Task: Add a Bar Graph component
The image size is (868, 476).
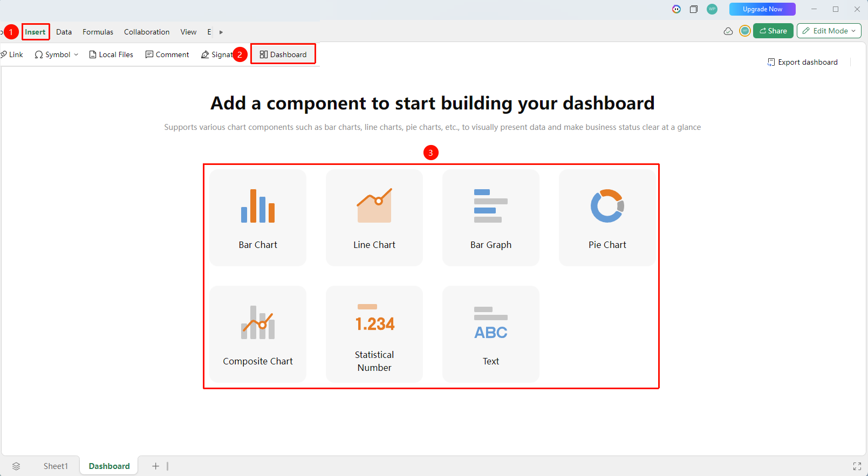Action: pos(491,218)
